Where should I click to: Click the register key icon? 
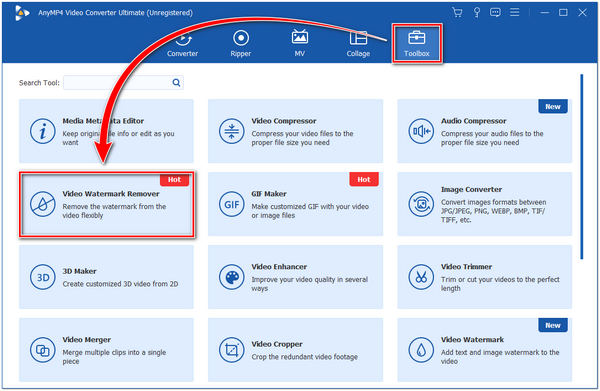pyautogui.click(x=477, y=12)
